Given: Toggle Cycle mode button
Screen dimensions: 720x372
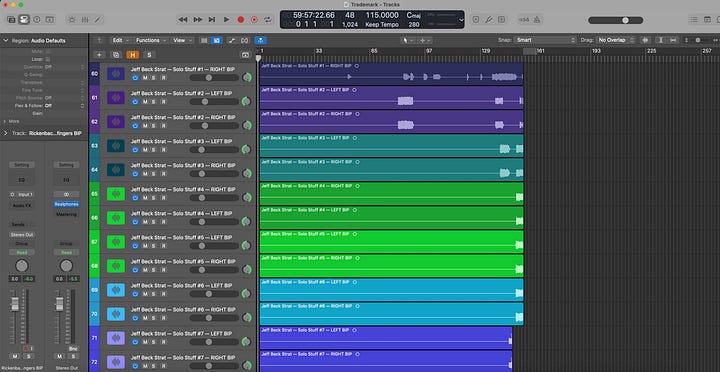Looking at the screenshot, I should point(268,20).
